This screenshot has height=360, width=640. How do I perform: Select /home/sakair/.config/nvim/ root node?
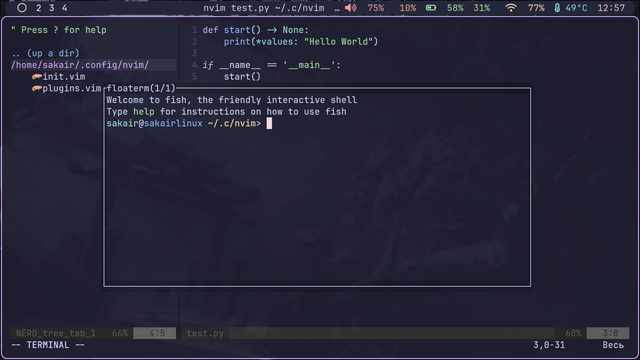(x=80, y=65)
